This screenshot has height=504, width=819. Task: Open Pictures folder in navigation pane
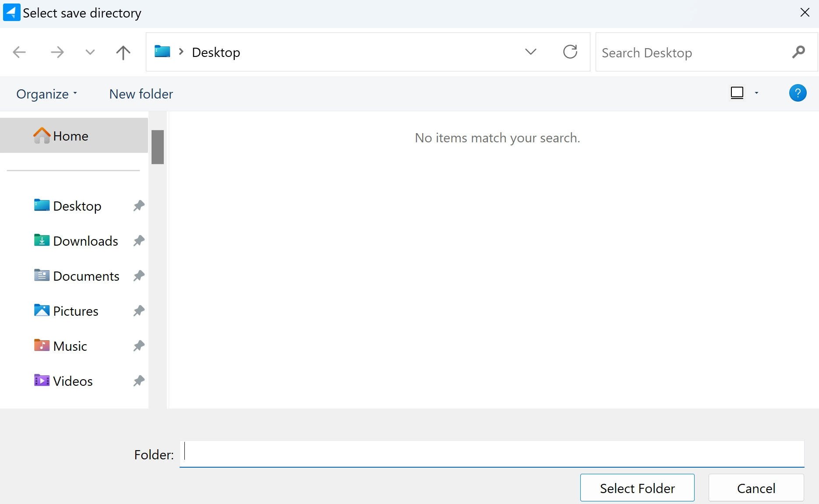click(x=75, y=311)
